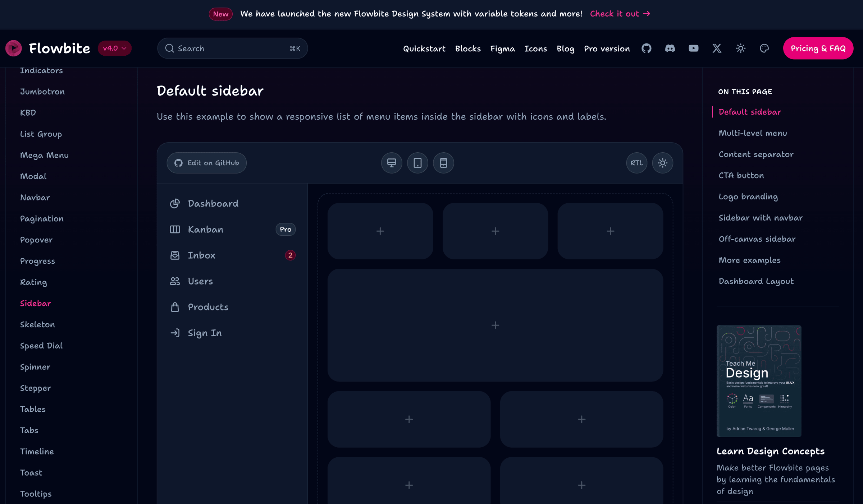Viewport: 863px width, 504px height.
Task: Switch preview to mobile view icon
Action: [443, 163]
